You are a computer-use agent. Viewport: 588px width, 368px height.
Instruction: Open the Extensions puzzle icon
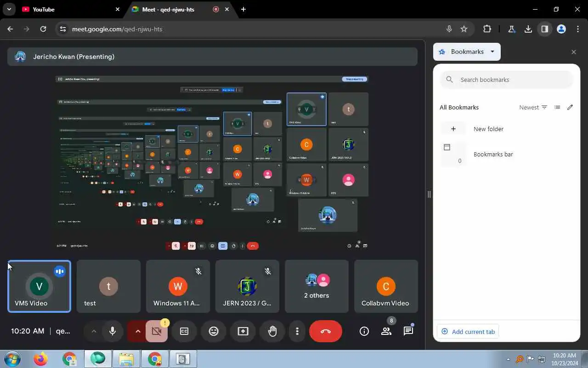487,29
